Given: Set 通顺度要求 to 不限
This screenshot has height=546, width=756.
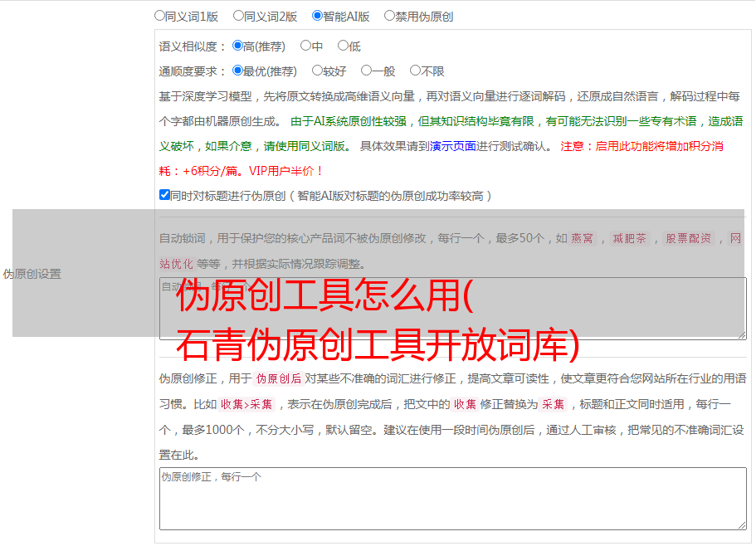Looking at the screenshot, I should coord(415,71).
